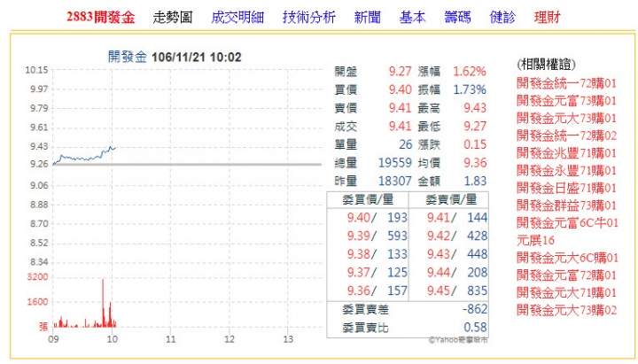The image size is (638, 364).
Task: Switch to the 籌碼 tab
Action: [x=457, y=17]
